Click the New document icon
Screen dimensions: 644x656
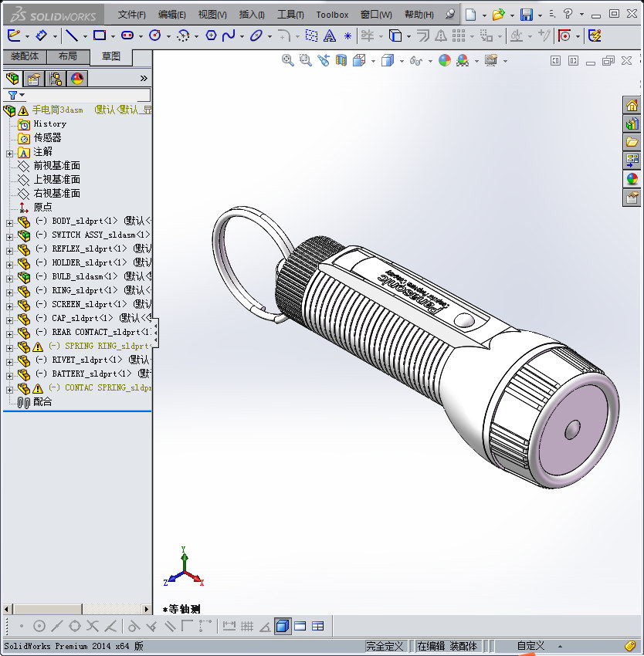[x=471, y=15]
